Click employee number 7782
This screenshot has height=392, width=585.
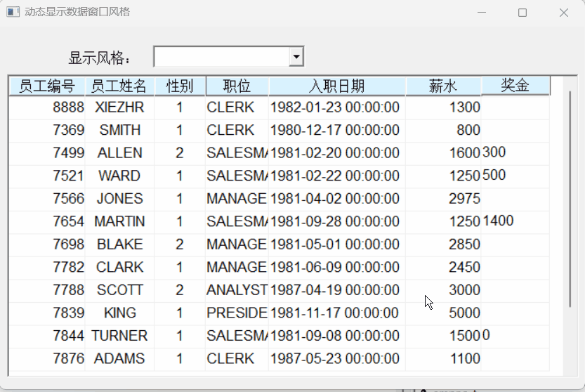(x=68, y=268)
